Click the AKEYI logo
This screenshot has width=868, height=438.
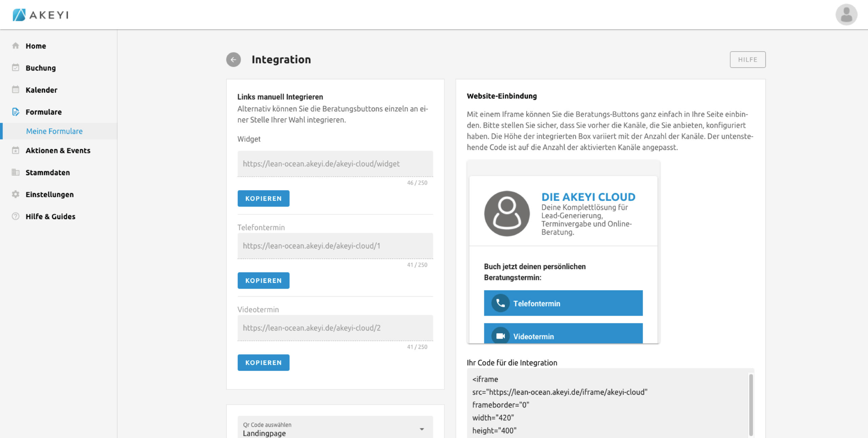[x=41, y=15]
